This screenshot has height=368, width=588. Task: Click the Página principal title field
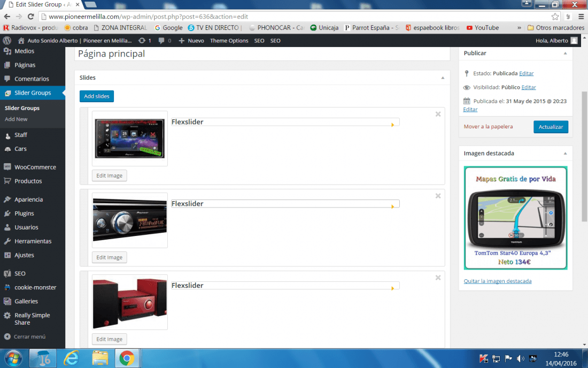pyautogui.click(x=262, y=53)
